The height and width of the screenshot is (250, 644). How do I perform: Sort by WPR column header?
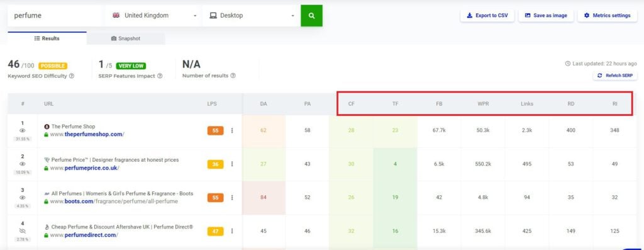483,104
